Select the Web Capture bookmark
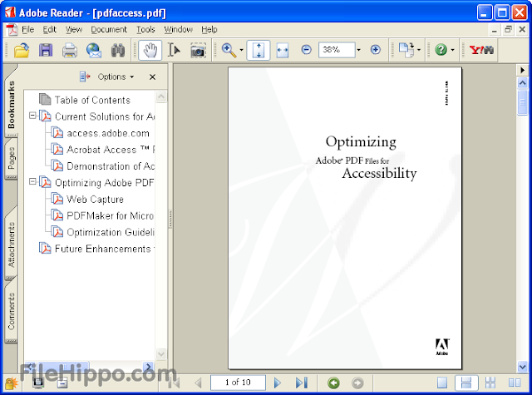The width and height of the screenshot is (532, 395). point(95,200)
